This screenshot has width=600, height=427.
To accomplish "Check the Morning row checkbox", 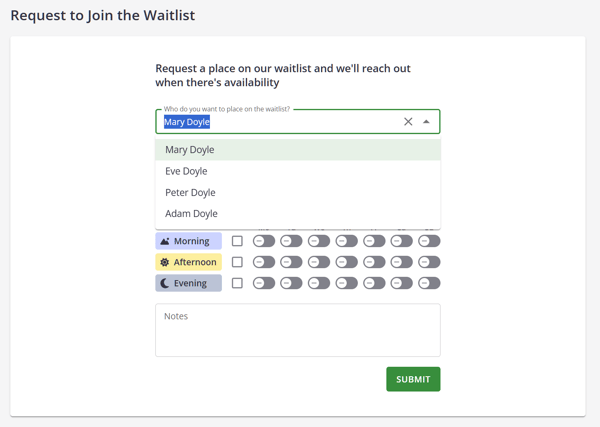I will [x=237, y=241].
